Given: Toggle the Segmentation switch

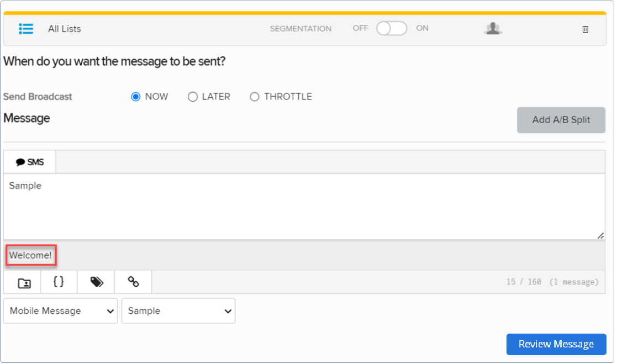Looking at the screenshot, I should click(x=392, y=29).
